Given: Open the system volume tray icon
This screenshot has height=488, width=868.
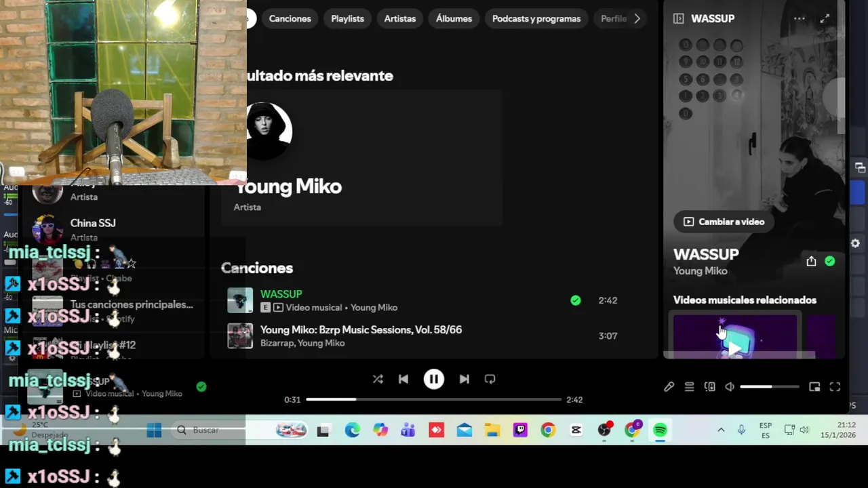Looking at the screenshot, I should [x=804, y=430].
